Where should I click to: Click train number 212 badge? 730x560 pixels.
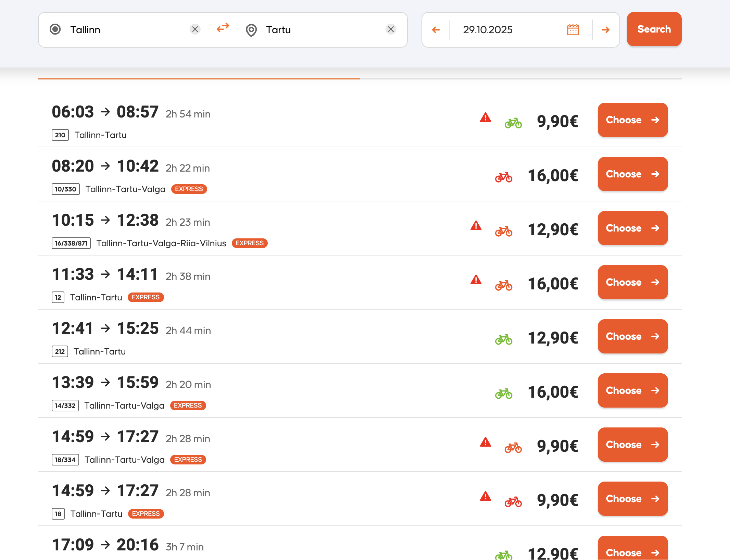60,351
